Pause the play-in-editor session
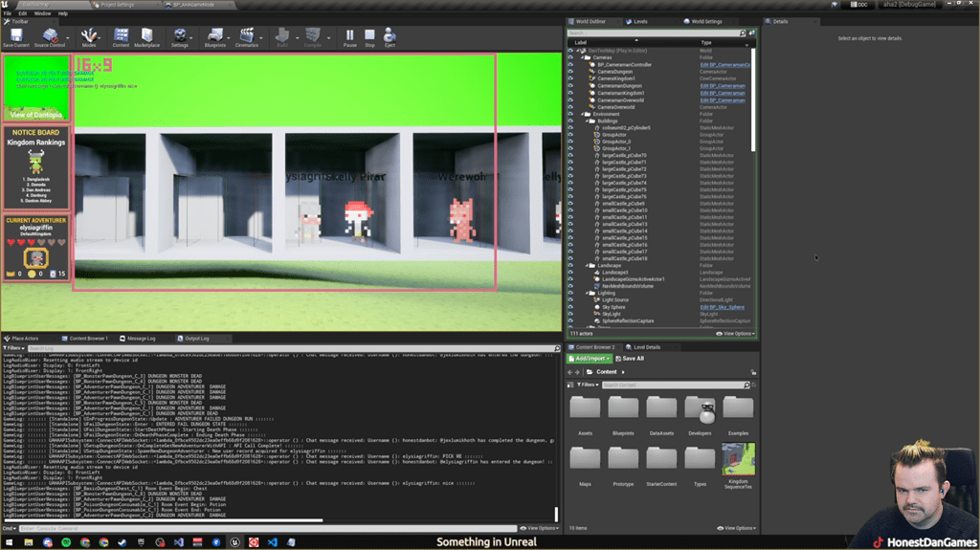This screenshot has height=550, width=980. (350, 37)
